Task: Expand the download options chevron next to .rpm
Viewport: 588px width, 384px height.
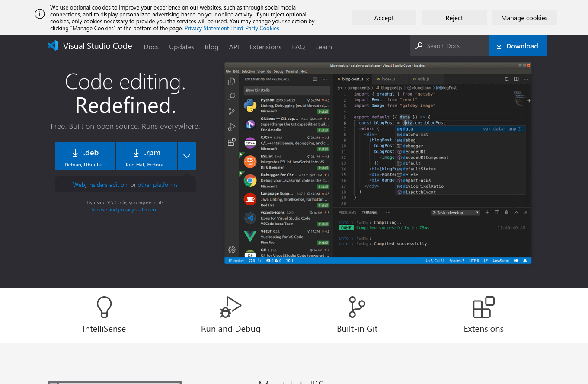Action: pyautogui.click(x=187, y=156)
